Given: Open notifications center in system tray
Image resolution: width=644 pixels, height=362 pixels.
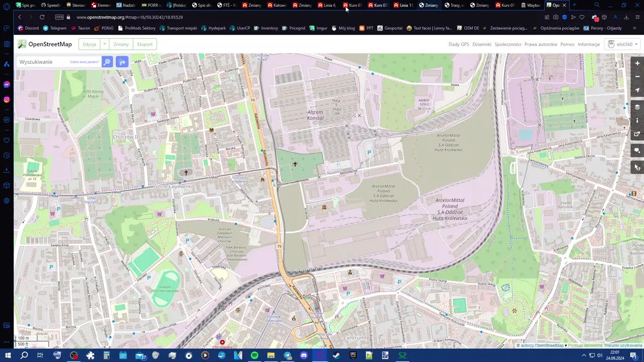Looking at the screenshot, I should [633, 355].
